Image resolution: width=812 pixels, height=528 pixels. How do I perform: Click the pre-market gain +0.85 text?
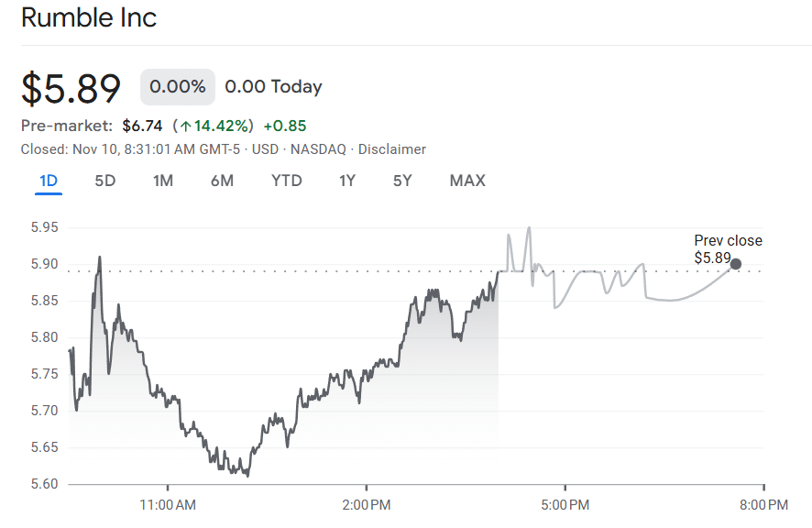point(285,126)
